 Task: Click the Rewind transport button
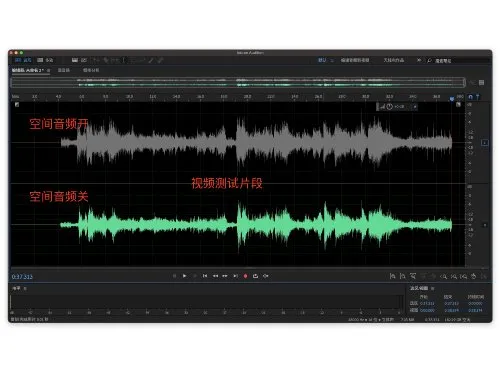[x=215, y=276]
